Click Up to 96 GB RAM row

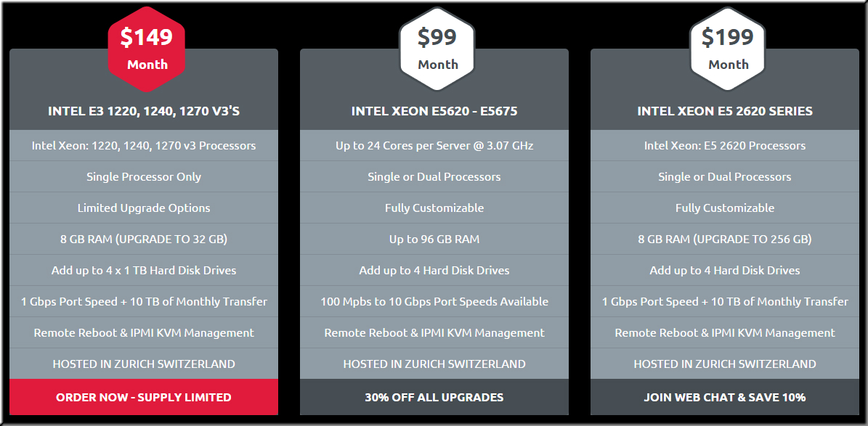point(434,239)
